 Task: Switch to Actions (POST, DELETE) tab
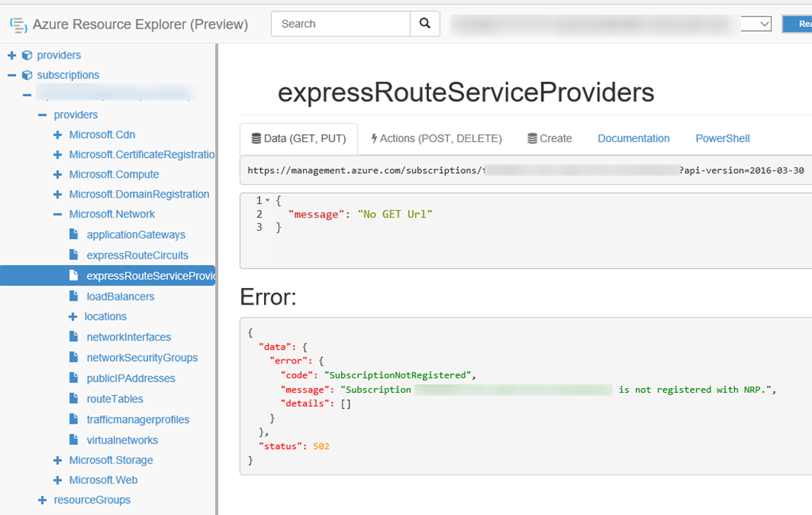(436, 138)
